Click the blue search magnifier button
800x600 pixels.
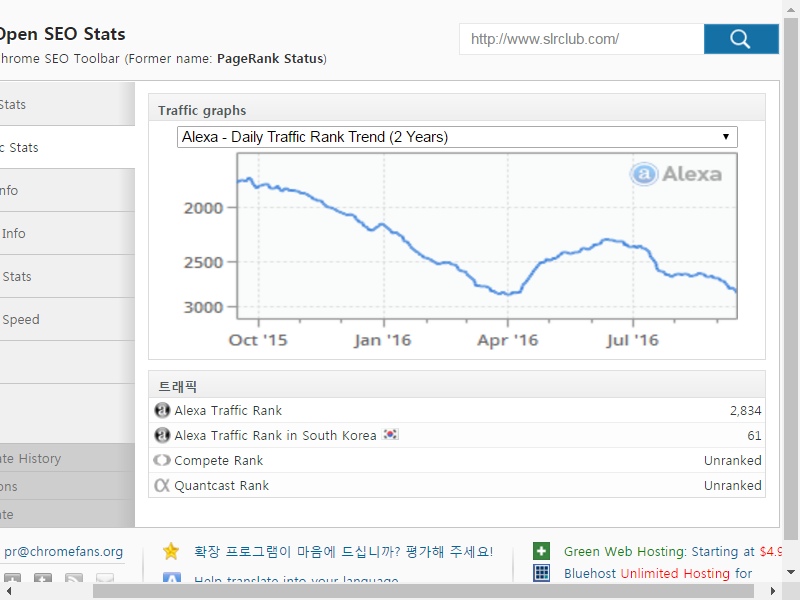pyautogui.click(x=740, y=39)
